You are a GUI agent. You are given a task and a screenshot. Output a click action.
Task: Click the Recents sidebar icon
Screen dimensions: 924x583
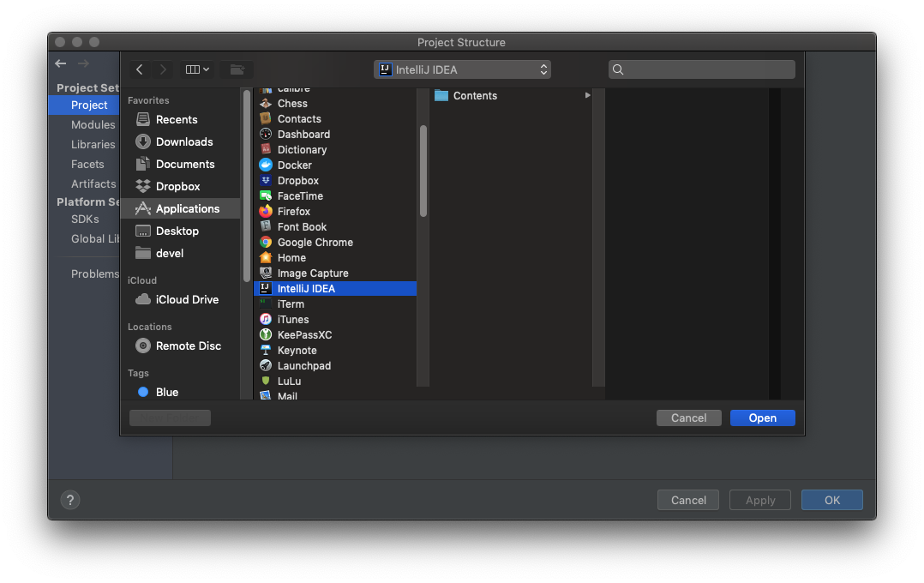142,119
